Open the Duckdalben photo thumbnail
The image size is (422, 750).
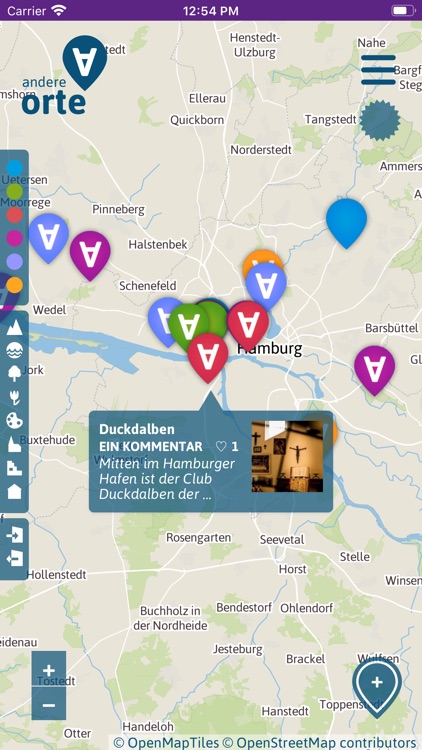click(x=287, y=456)
